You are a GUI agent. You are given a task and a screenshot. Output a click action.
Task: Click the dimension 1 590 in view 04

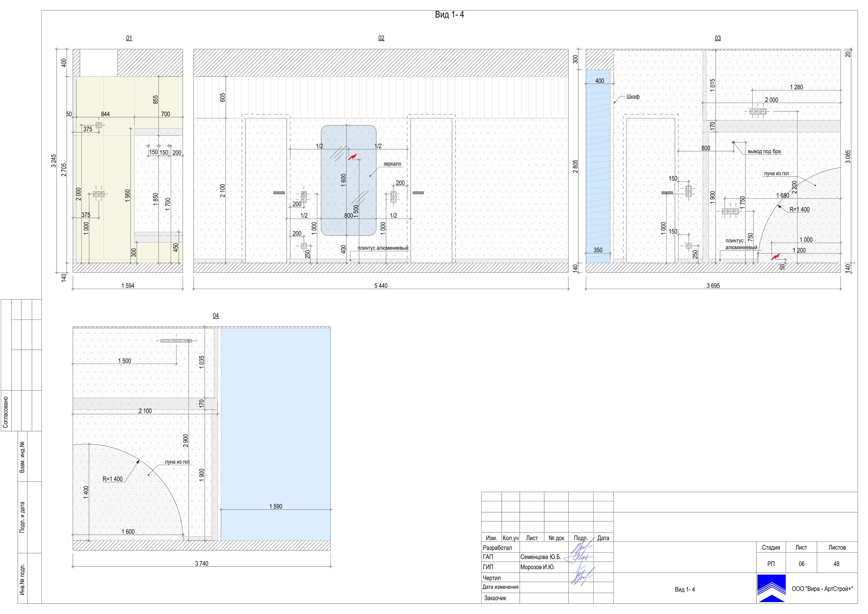coord(276,507)
